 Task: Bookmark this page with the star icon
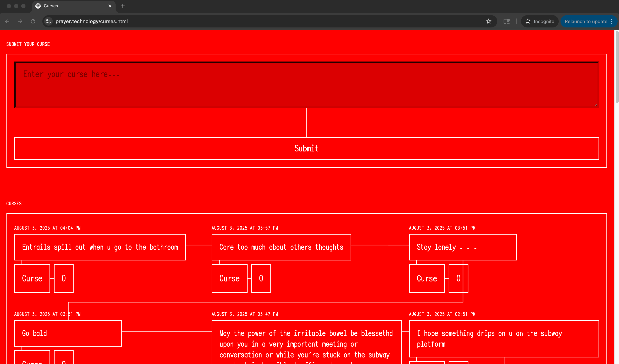(x=488, y=21)
